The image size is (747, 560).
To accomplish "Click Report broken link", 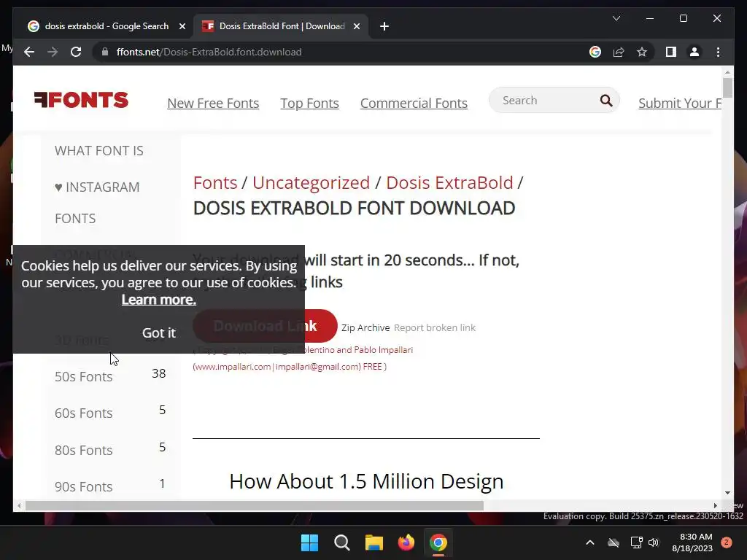I will [435, 327].
